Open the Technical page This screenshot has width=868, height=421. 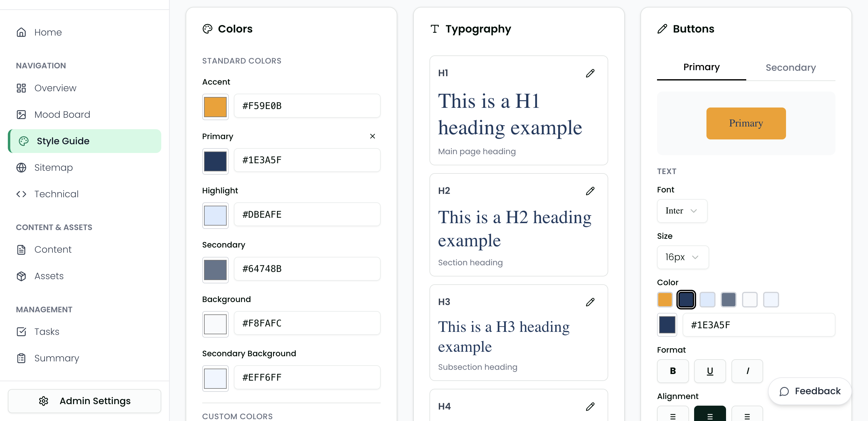[x=84, y=194]
